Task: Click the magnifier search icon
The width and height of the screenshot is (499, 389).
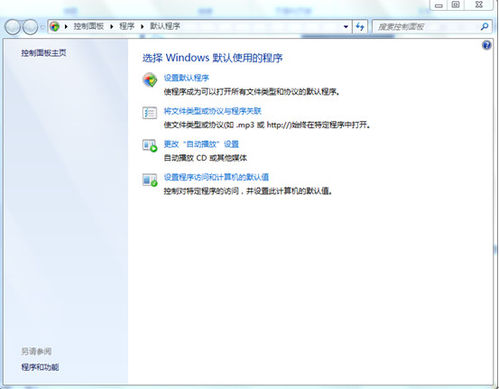Action: 485,26
